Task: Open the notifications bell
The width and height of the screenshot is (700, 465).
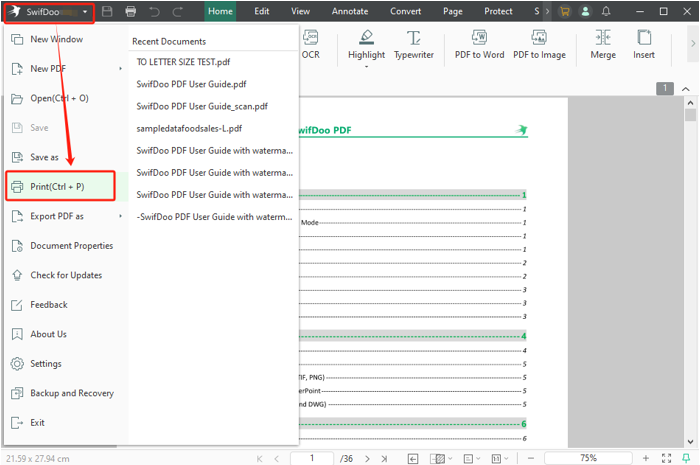Action: point(606,12)
